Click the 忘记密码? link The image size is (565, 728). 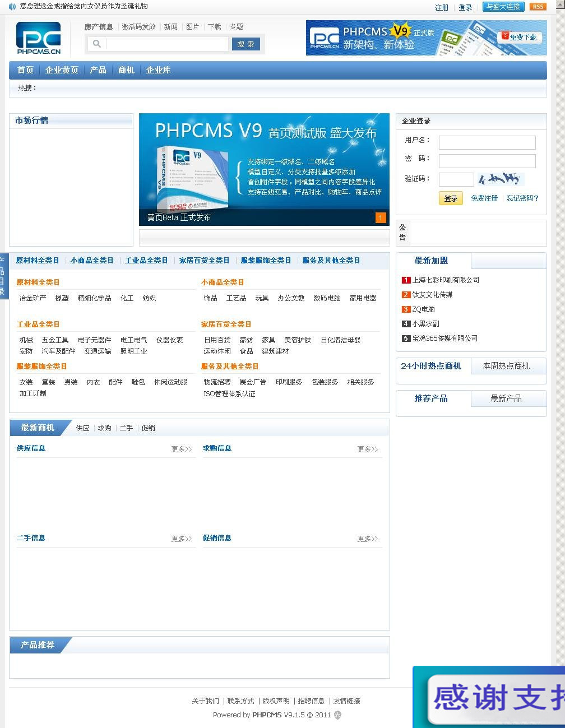(522, 198)
